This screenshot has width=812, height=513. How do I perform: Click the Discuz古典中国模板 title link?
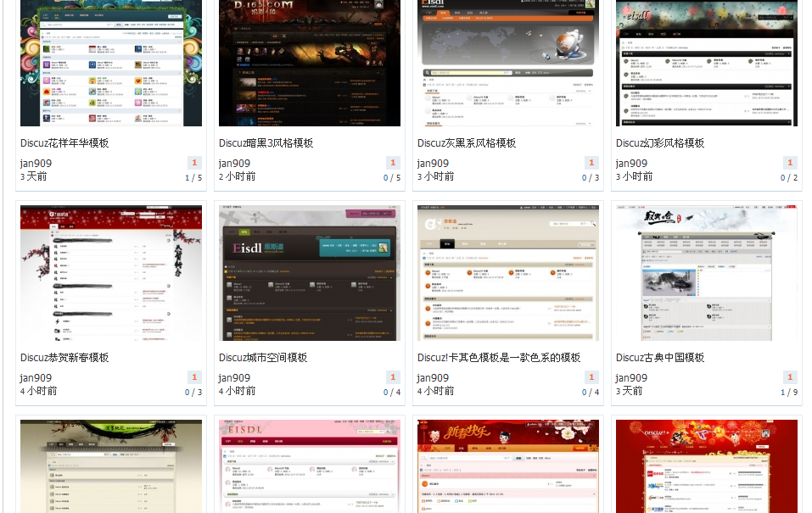click(660, 358)
